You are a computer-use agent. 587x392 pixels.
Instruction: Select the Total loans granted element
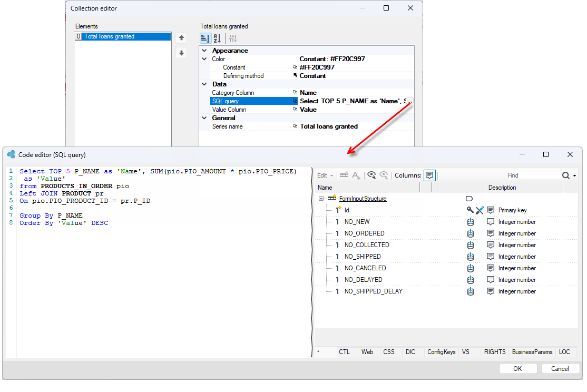pos(123,36)
